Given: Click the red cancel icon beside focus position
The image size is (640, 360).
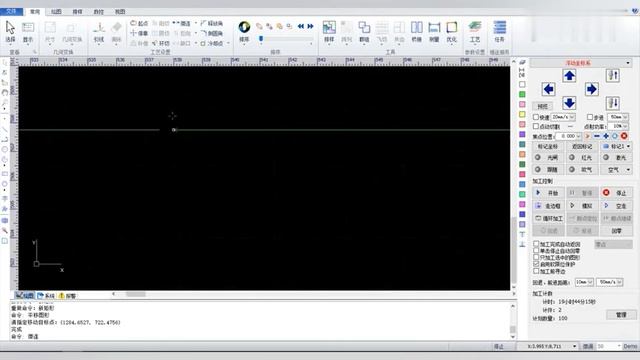Looking at the screenshot, I should [x=624, y=136].
